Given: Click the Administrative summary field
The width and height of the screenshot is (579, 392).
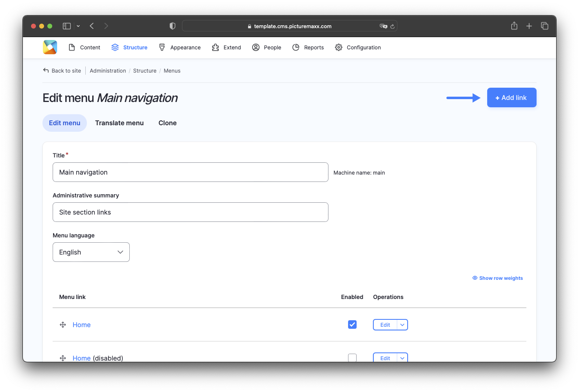Looking at the screenshot, I should click(x=191, y=212).
